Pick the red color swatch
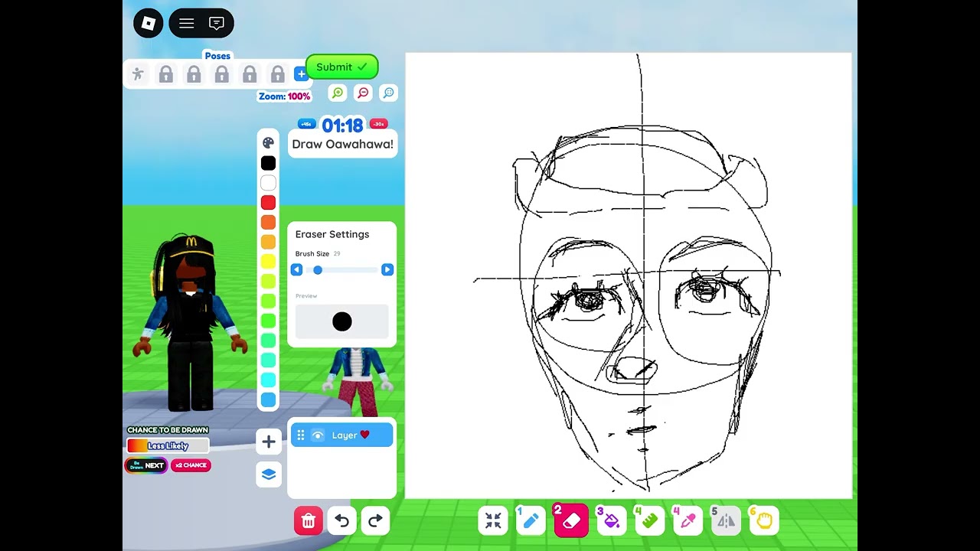The image size is (980, 551). [268, 203]
